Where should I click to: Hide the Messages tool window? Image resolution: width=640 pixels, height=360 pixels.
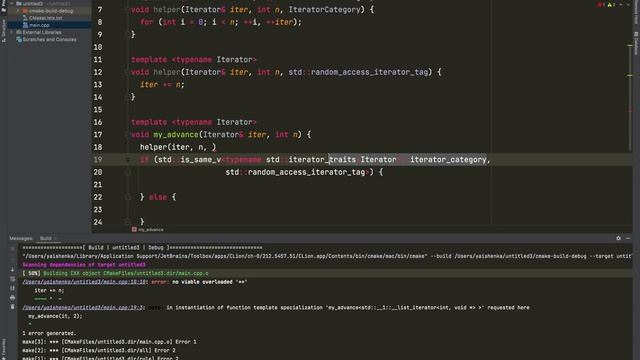coord(628,238)
